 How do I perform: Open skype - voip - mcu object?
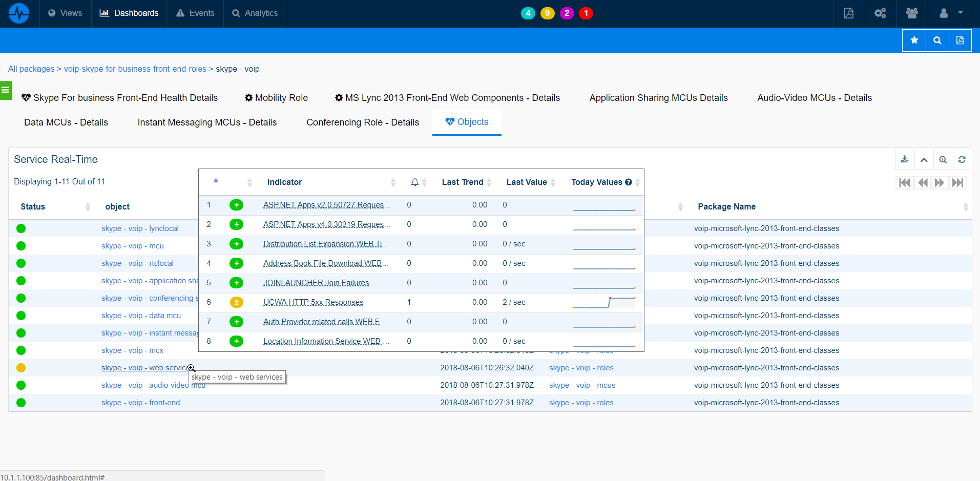[133, 246]
